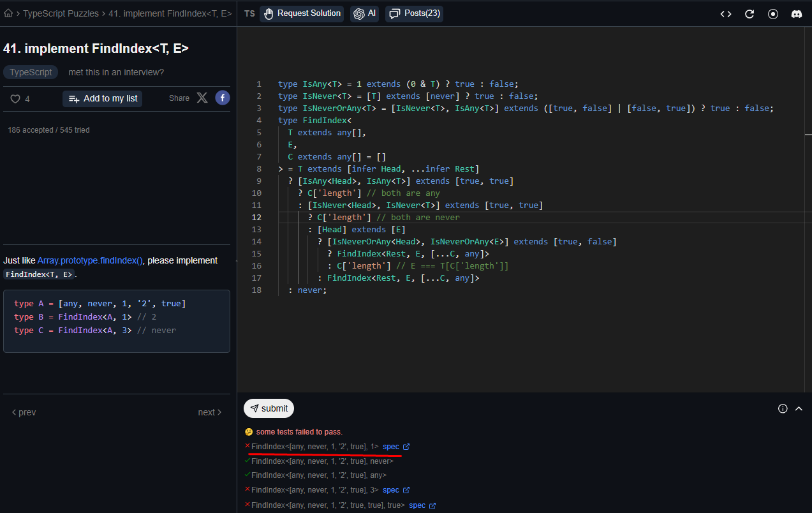Open Posts(23) tab
Image resolution: width=812 pixels, height=513 pixels.
pyautogui.click(x=415, y=13)
